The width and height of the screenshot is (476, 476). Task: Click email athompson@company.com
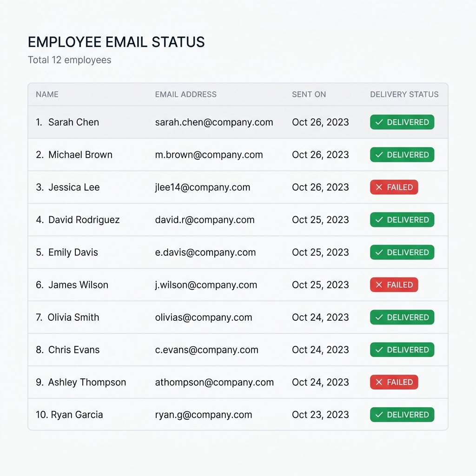coord(214,382)
